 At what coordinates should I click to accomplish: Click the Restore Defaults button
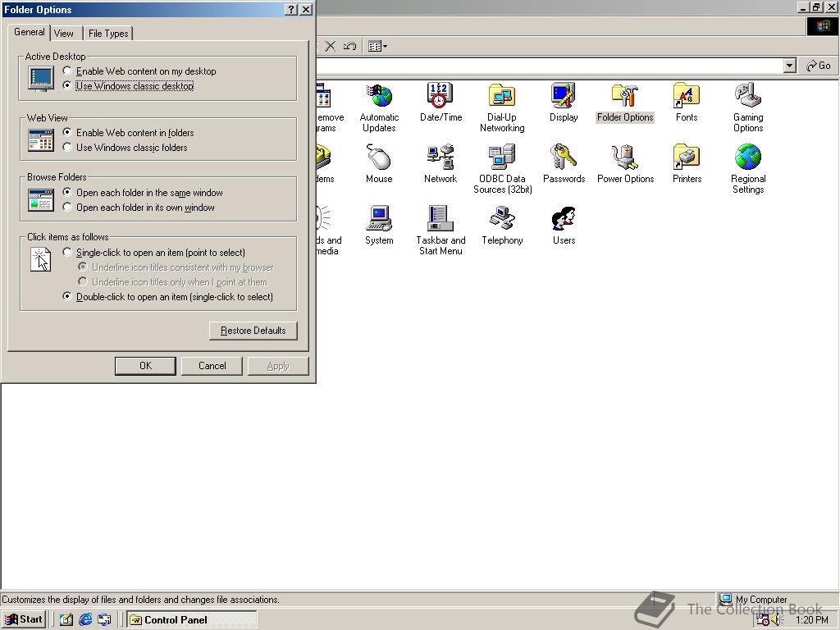pos(253,331)
